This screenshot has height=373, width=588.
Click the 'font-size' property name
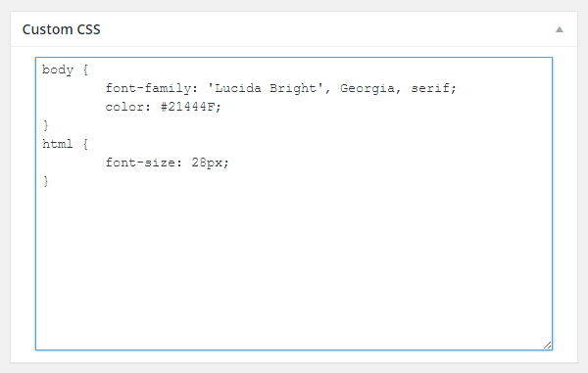[140, 163]
